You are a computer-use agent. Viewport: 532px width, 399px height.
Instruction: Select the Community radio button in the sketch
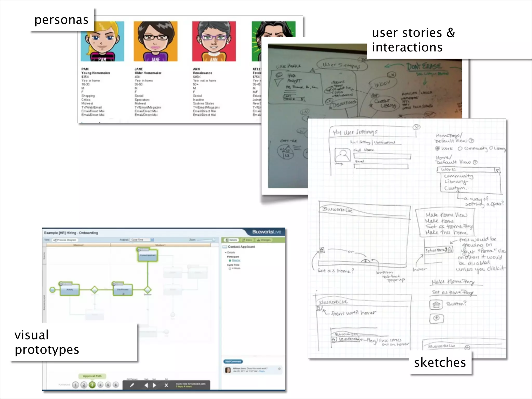[x=460, y=149]
